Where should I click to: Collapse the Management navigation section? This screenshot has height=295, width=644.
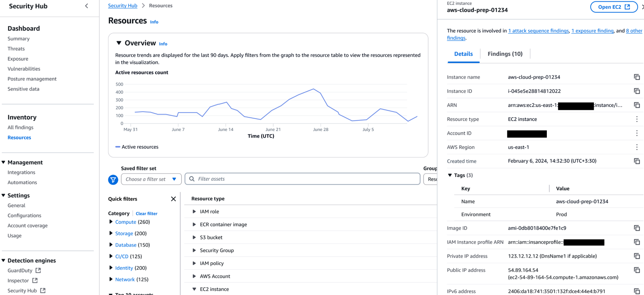point(3,162)
